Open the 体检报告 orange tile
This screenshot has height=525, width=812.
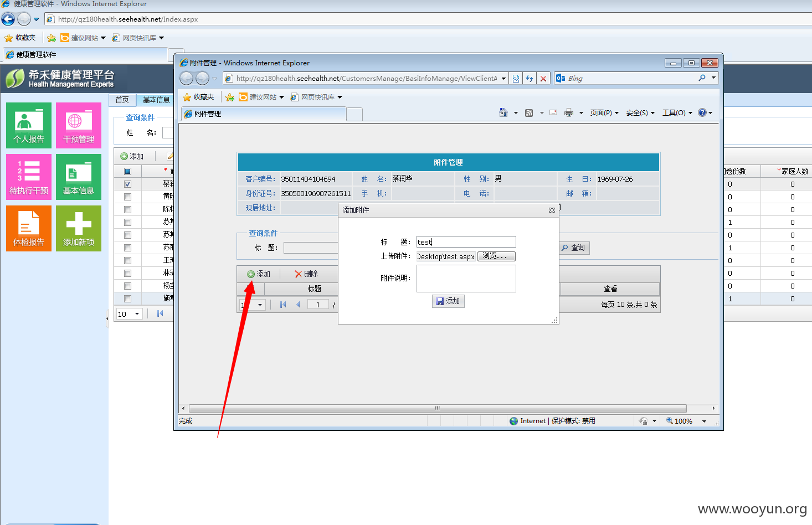point(29,228)
